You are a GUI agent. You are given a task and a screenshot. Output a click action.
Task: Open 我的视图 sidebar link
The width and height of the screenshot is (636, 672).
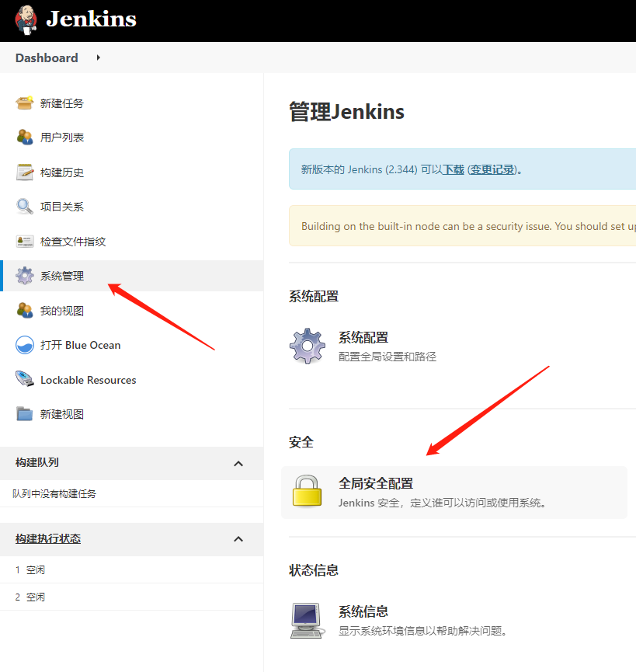click(x=61, y=311)
